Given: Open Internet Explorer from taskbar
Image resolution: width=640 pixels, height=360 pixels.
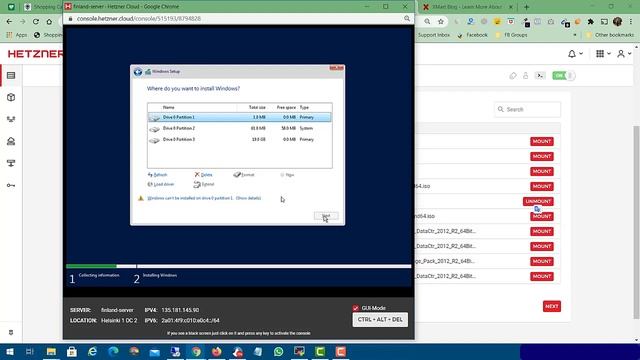Looking at the screenshot, I should (x=93, y=351).
